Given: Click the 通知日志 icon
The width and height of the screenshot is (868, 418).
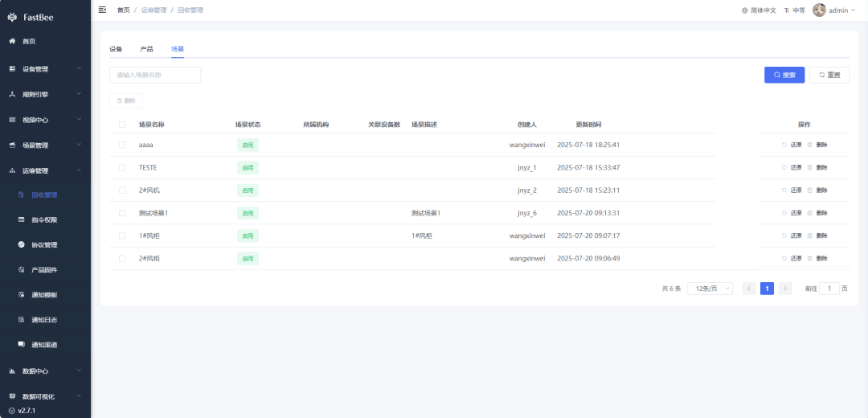Looking at the screenshot, I should [x=21, y=319].
